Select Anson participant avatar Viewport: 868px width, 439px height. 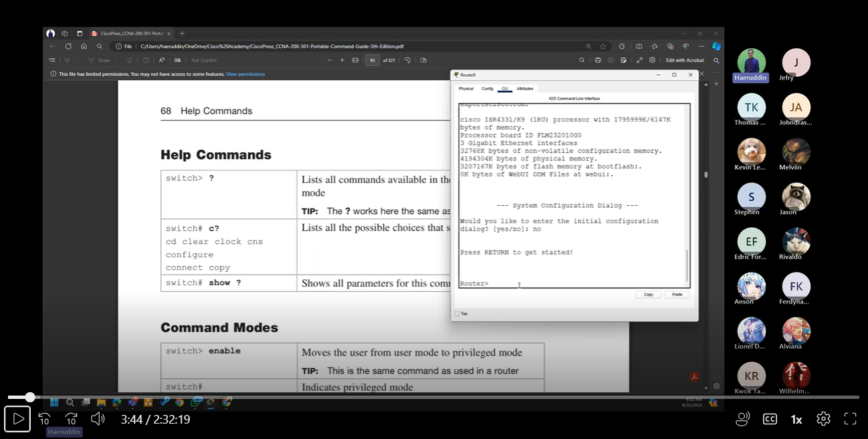752,286
